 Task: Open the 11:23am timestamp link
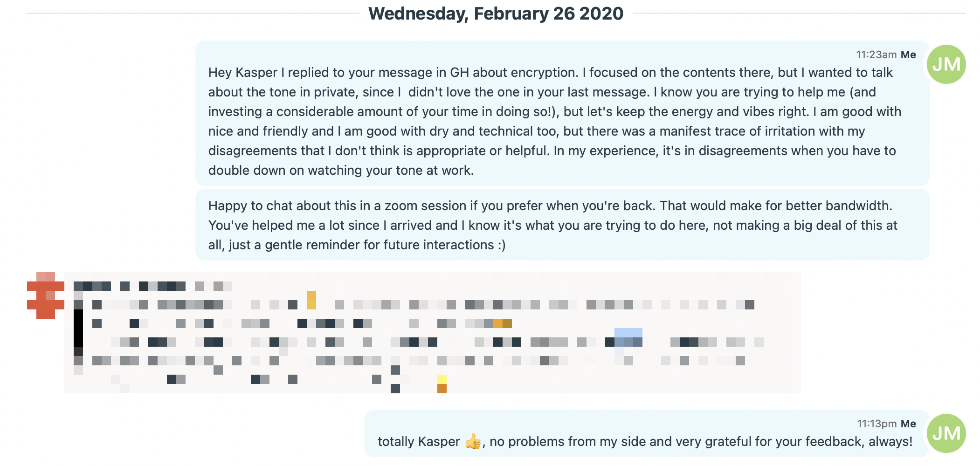(x=876, y=55)
